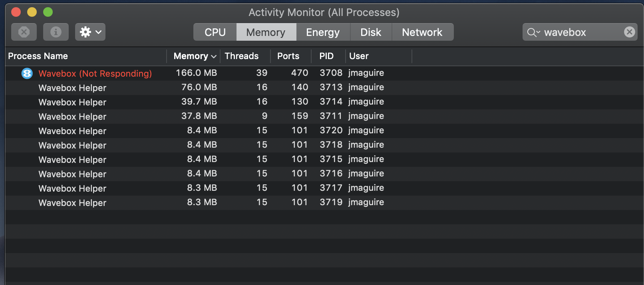Select Wavebox Helper with PID 3711
The image size is (644, 285).
click(324, 117)
